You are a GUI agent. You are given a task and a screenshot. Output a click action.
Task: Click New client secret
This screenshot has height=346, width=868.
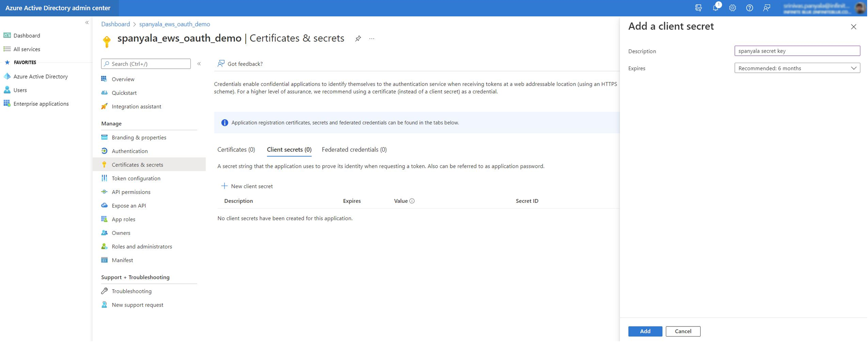click(247, 186)
